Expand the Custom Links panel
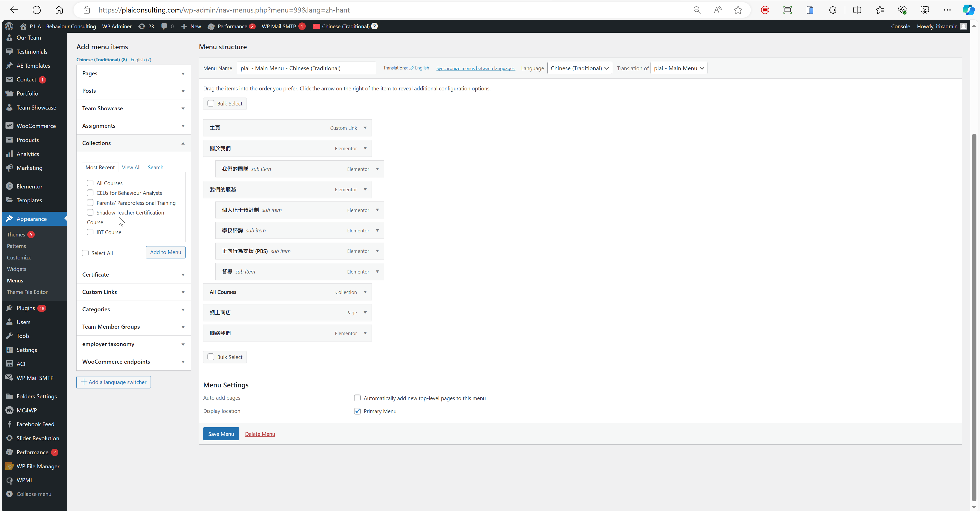 click(x=133, y=292)
